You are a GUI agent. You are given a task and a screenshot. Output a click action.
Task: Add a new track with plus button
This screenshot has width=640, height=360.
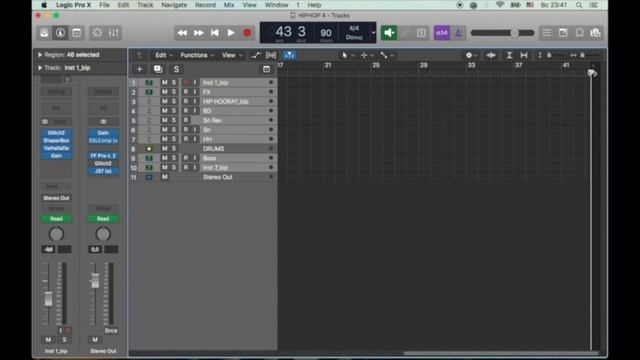[x=140, y=69]
